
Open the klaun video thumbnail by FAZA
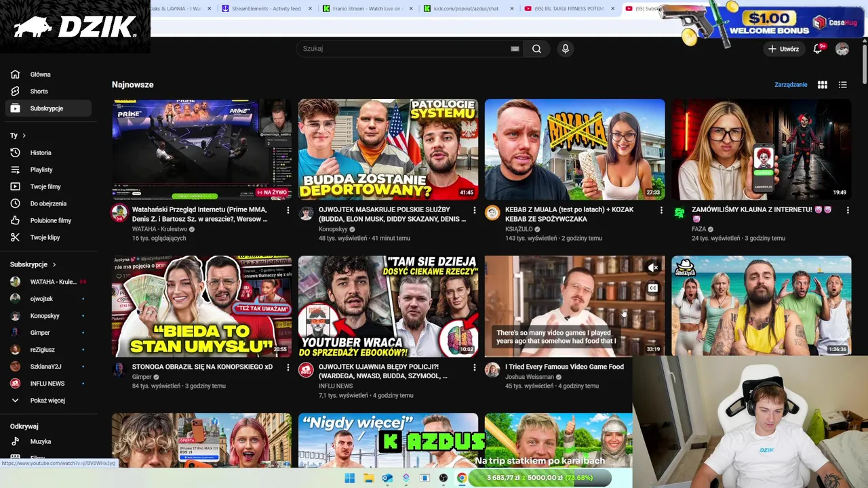(762, 149)
